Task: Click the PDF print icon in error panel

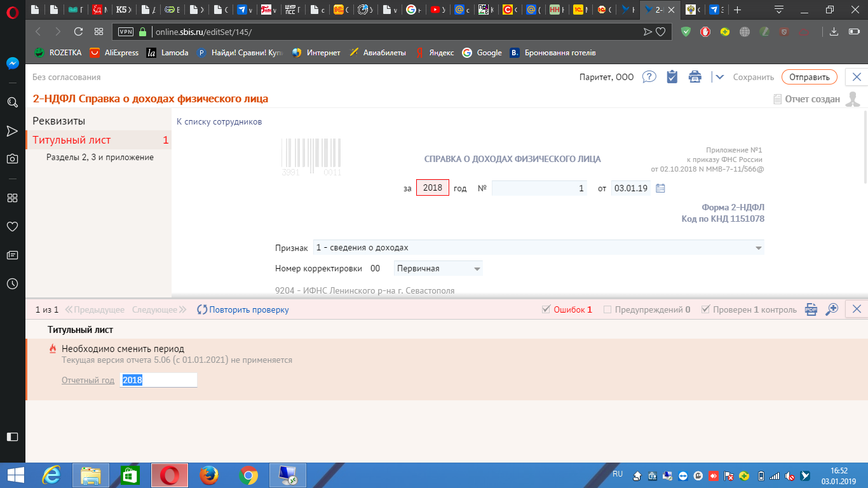Action: [811, 309]
